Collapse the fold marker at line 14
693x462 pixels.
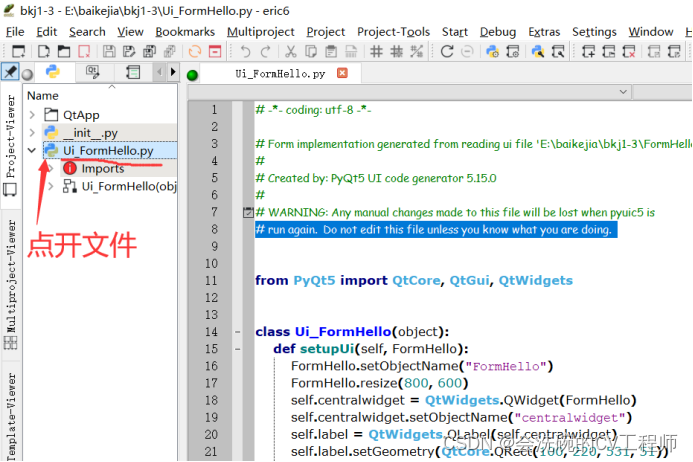pyautogui.click(x=237, y=332)
